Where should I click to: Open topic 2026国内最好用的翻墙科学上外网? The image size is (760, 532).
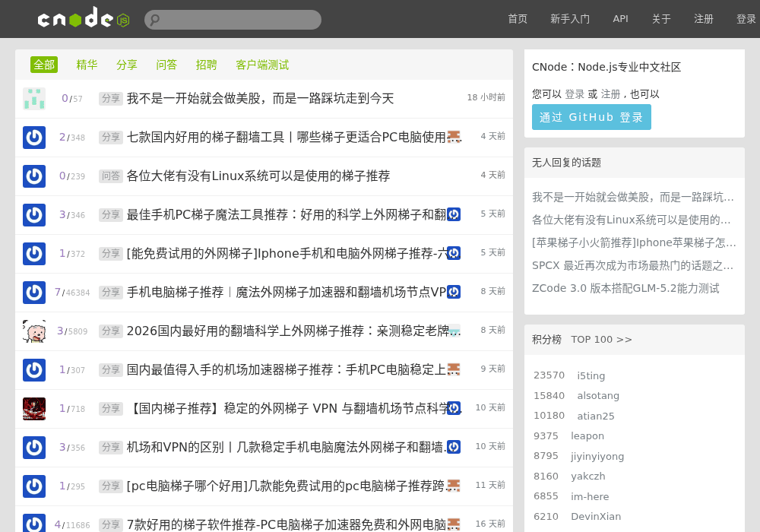(287, 331)
